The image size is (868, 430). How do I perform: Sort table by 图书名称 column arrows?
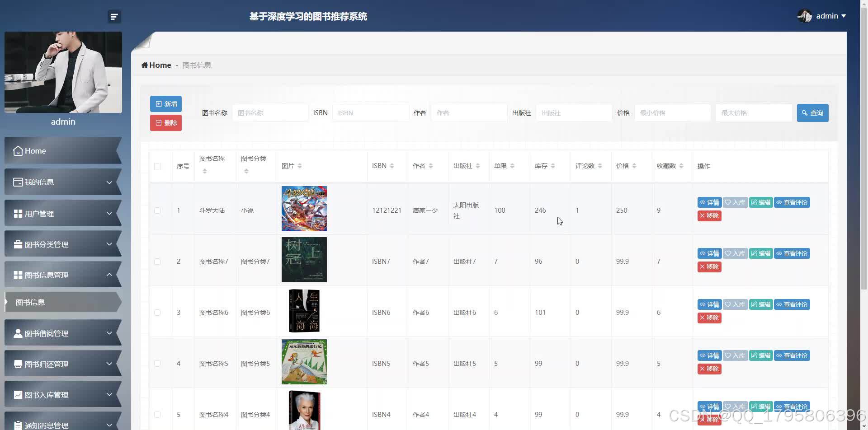205,171
